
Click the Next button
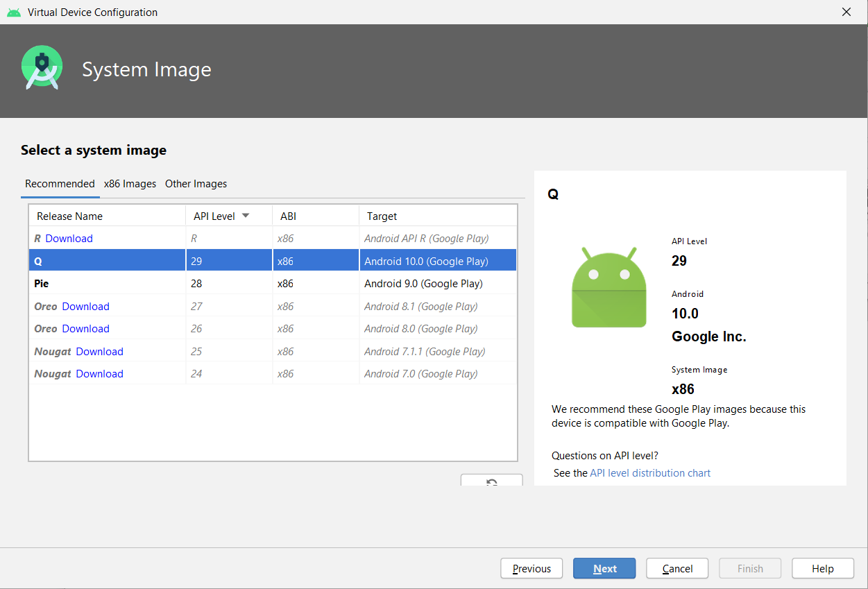pyautogui.click(x=604, y=569)
